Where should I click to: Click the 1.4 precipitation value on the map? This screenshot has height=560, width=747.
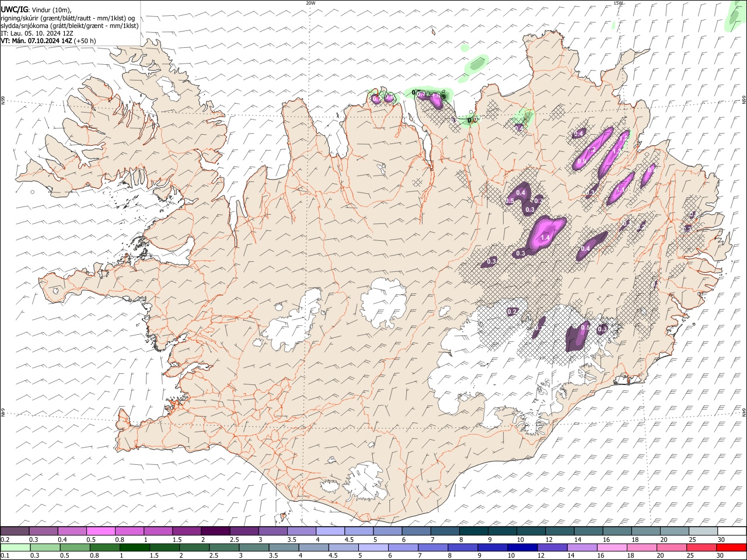[x=546, y=237]
